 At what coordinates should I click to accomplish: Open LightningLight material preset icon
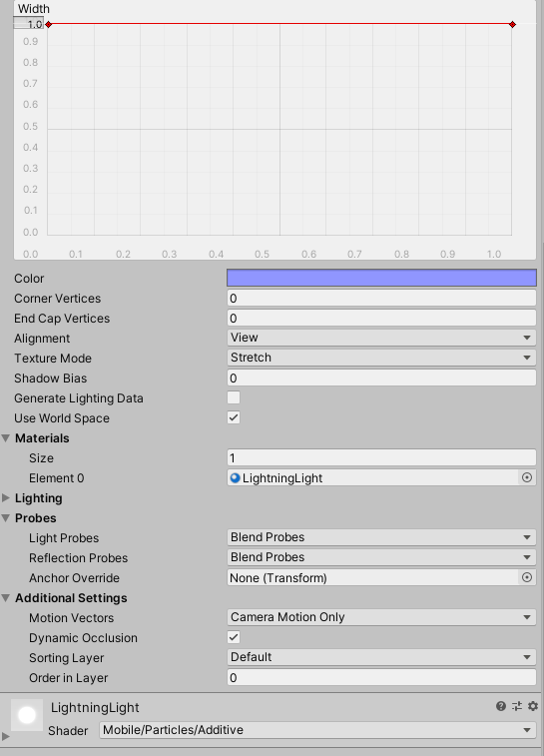517,706
